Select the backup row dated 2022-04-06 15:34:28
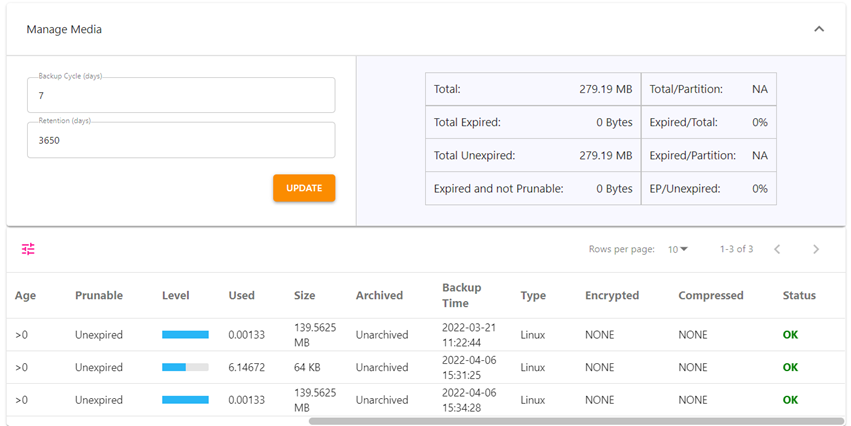This screenshot has width=851, height=426. tap(426, 400)
